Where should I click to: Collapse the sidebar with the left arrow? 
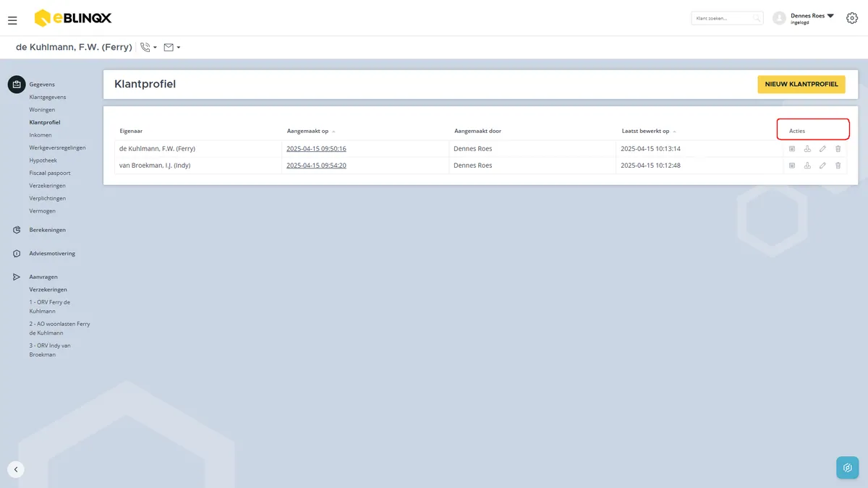[x=16, y=469]
